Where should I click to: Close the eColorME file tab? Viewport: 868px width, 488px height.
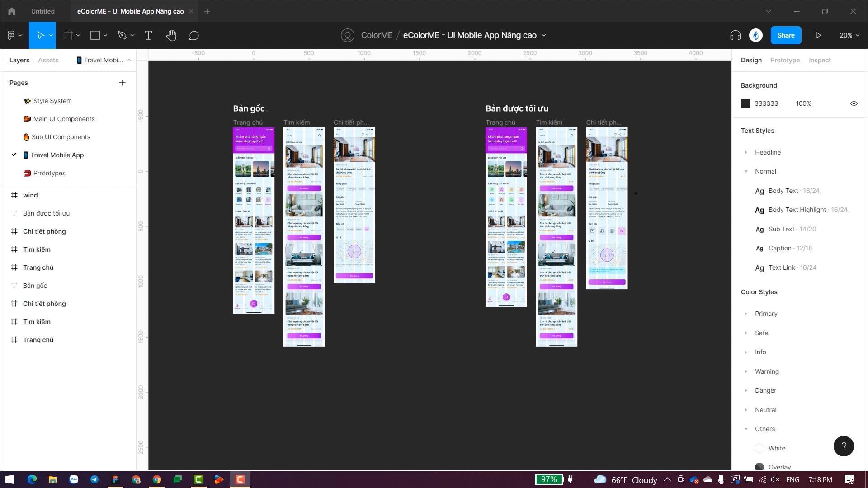191,11
